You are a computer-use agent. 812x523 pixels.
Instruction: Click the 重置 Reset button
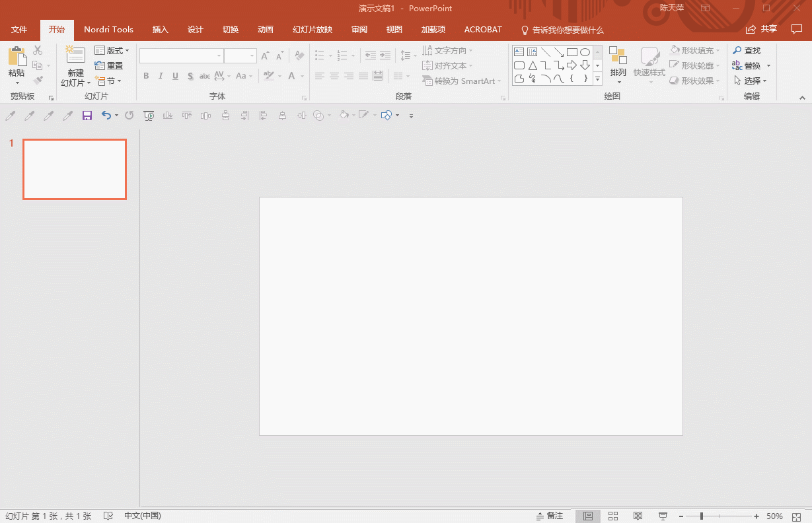tap(109, 66)
